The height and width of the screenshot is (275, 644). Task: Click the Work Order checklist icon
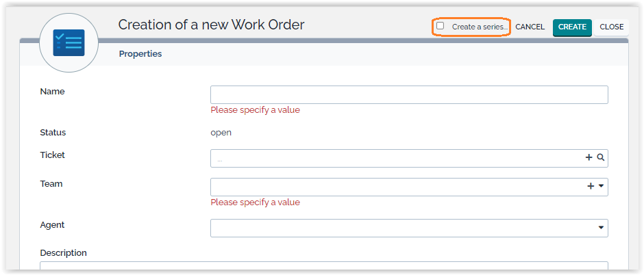tap(69, 42)
